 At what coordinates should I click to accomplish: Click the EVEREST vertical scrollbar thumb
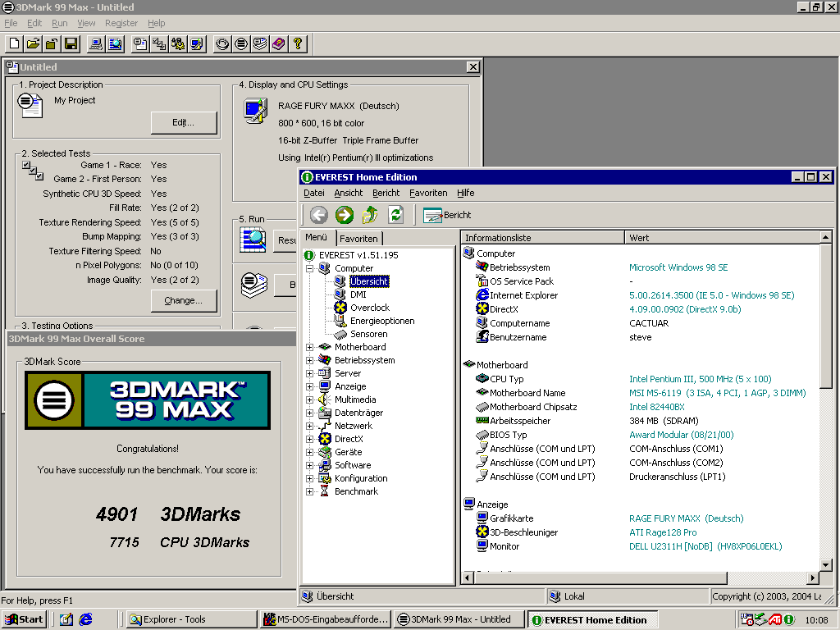pos(825,316)
